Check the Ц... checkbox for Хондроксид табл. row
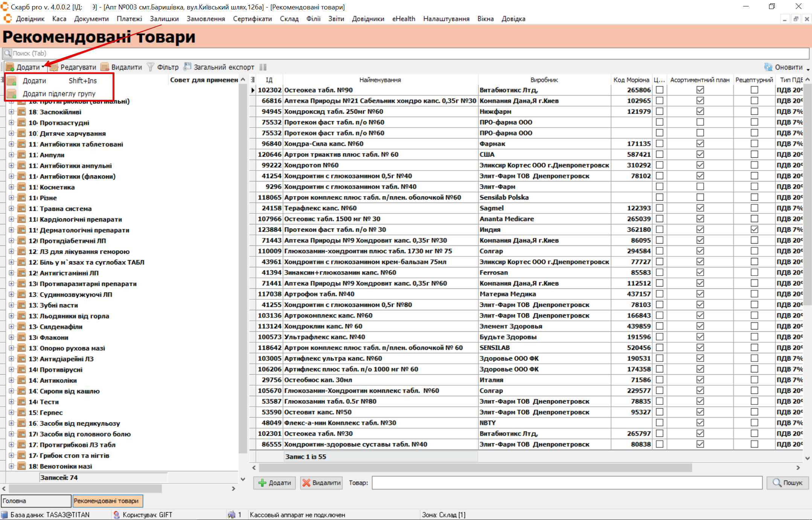 660,111
